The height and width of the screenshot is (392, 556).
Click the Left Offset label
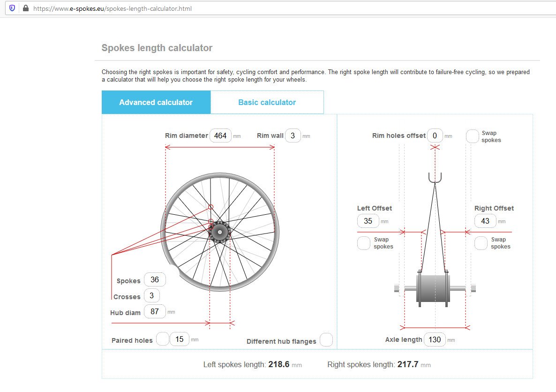point(375,208)
